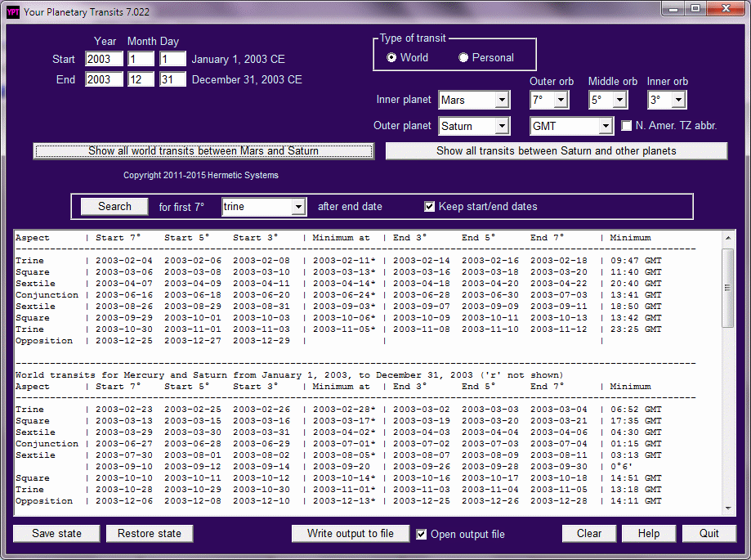Click the Quit button
The height and width of the screenshot is (560, 751).
pyautogui.click(x=709, y=534)
